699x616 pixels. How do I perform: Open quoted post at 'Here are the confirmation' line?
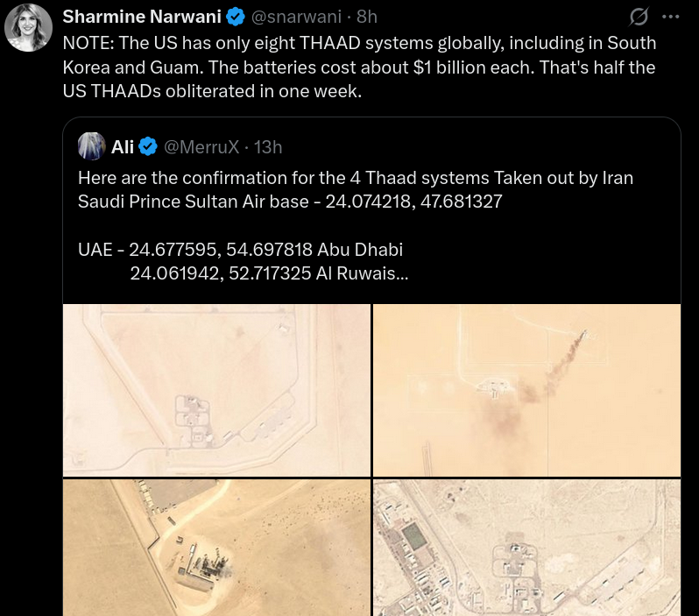(356, 178)
